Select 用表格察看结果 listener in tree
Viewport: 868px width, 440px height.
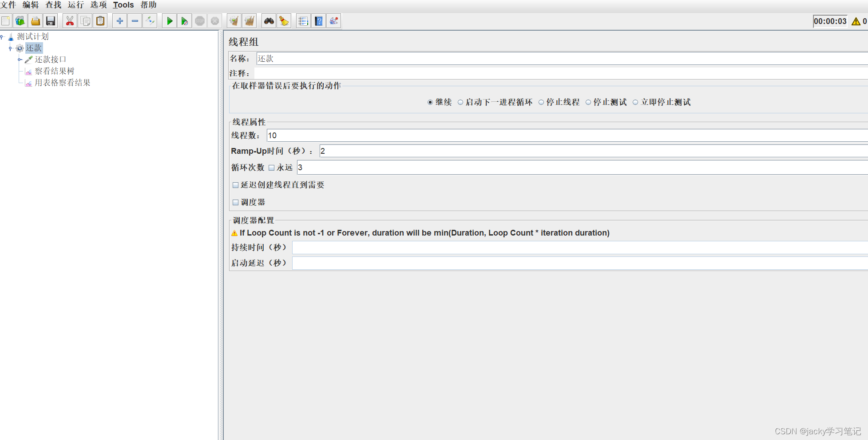click(63, 83)
